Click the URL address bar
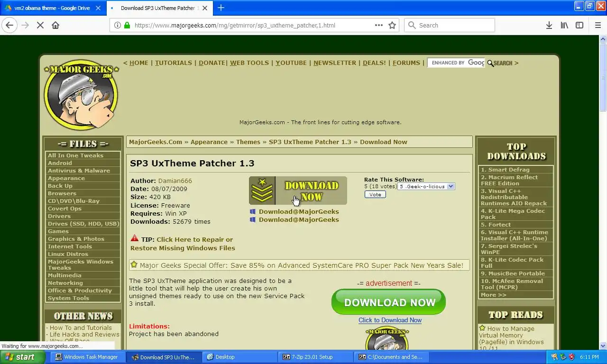607x364 pixels. tap(253, 25)
